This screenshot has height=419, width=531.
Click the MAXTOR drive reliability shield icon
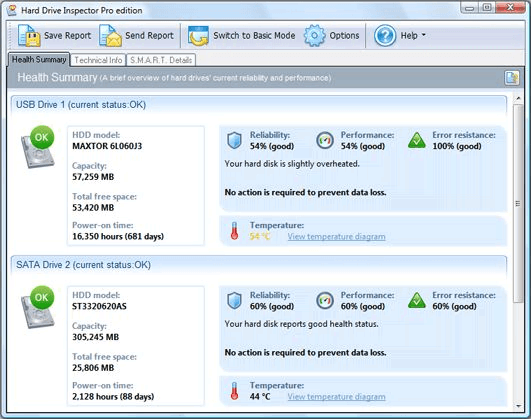coord(234,141)
